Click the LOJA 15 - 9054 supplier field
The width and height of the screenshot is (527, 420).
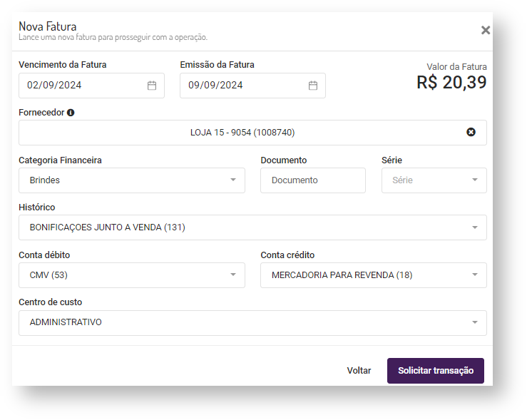[x=242, y=133]
